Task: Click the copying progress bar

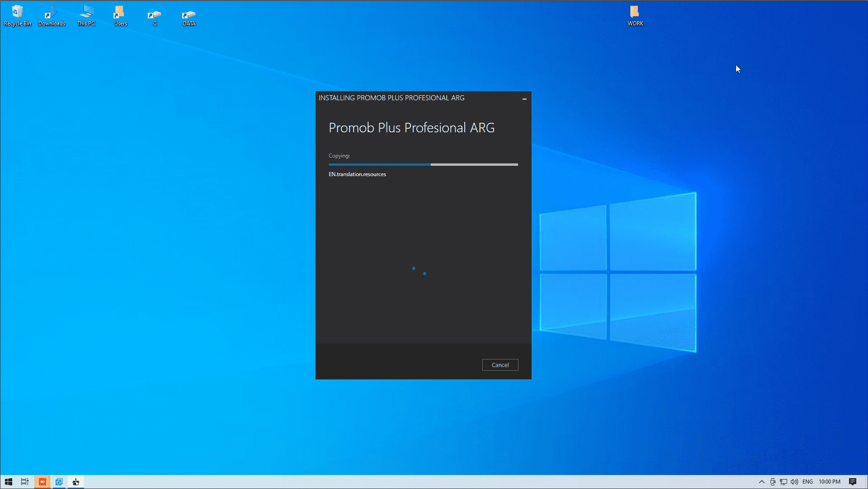Action: click(x=423, y=165)
